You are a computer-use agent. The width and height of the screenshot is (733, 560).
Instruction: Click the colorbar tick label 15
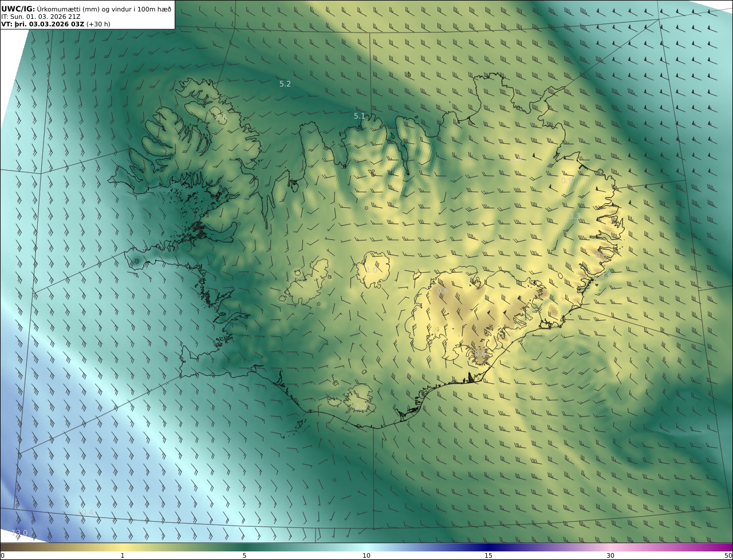tap(488, 555)
